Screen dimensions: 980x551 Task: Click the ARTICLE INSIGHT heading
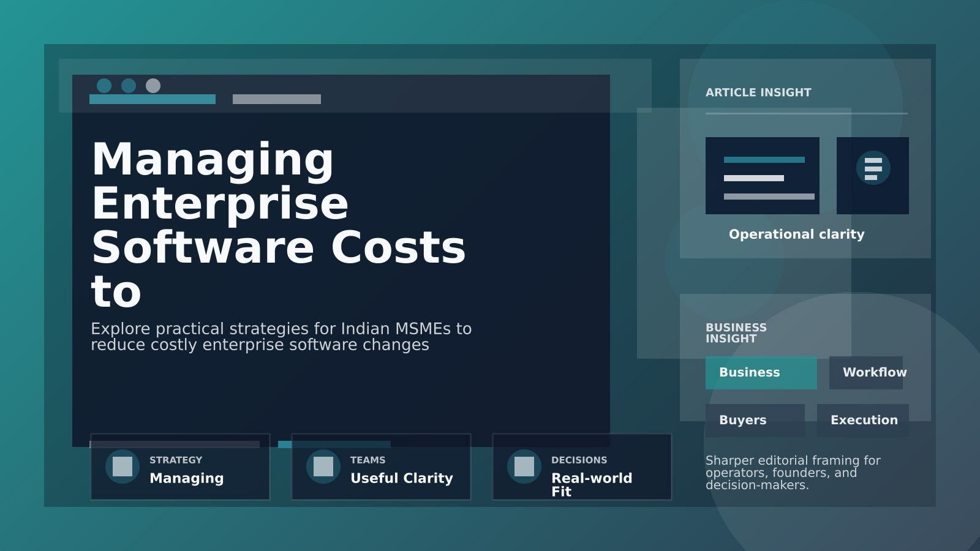click(x=758, y=92)
